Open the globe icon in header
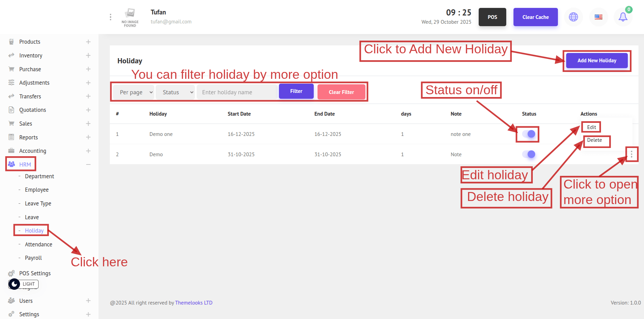Viewport: 644px width, 319px height. [x=573, y=17]
